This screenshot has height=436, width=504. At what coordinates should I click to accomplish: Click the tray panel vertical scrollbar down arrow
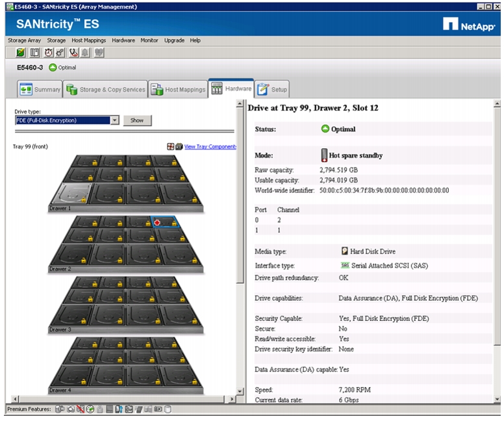[240, 391]
